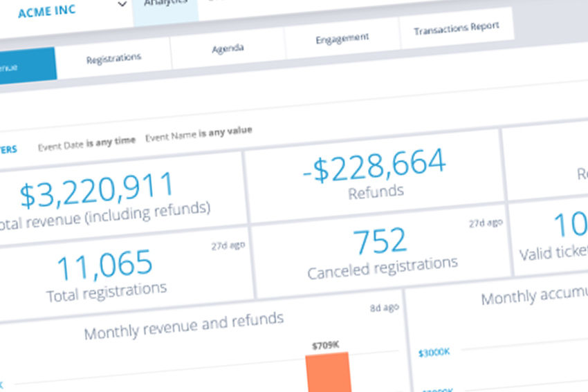Click the -$228,664 refunds value
Image resolution: width=588 pixels, height=392 pixels.
point(374,165)
